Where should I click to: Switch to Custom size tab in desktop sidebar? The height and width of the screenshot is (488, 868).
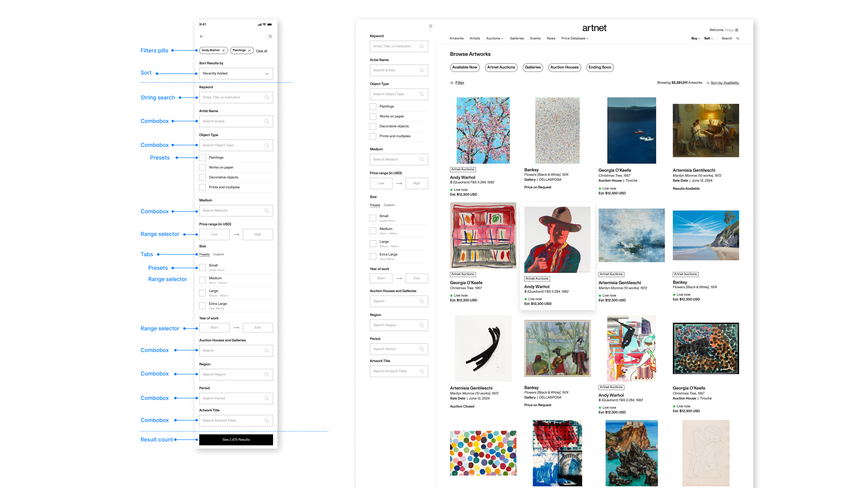tap(389, 205)
